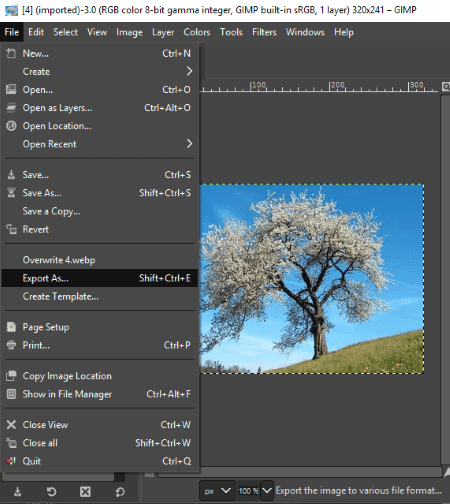Click the Save As icon
Screen dimensions: 450x504
coord(11,193)
